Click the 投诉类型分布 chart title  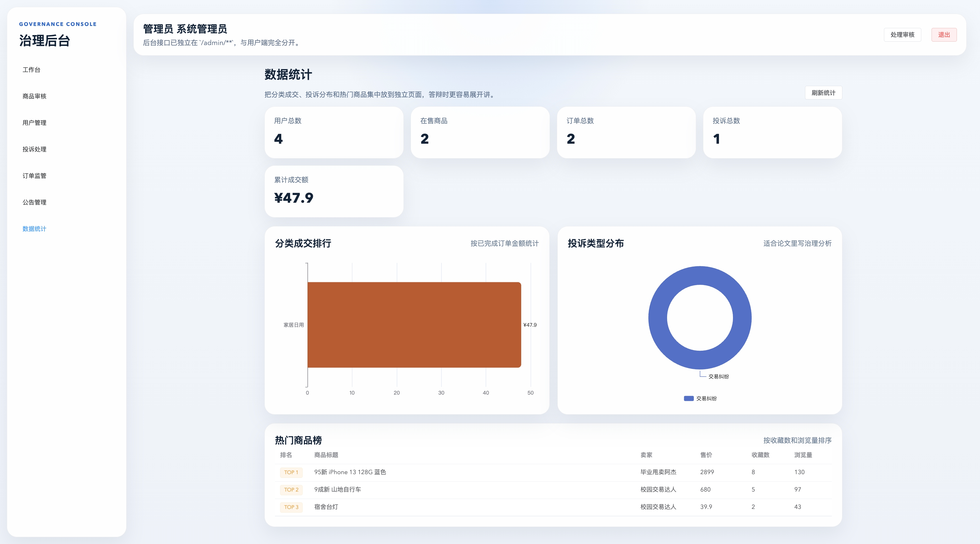click(x=595, y=243)
